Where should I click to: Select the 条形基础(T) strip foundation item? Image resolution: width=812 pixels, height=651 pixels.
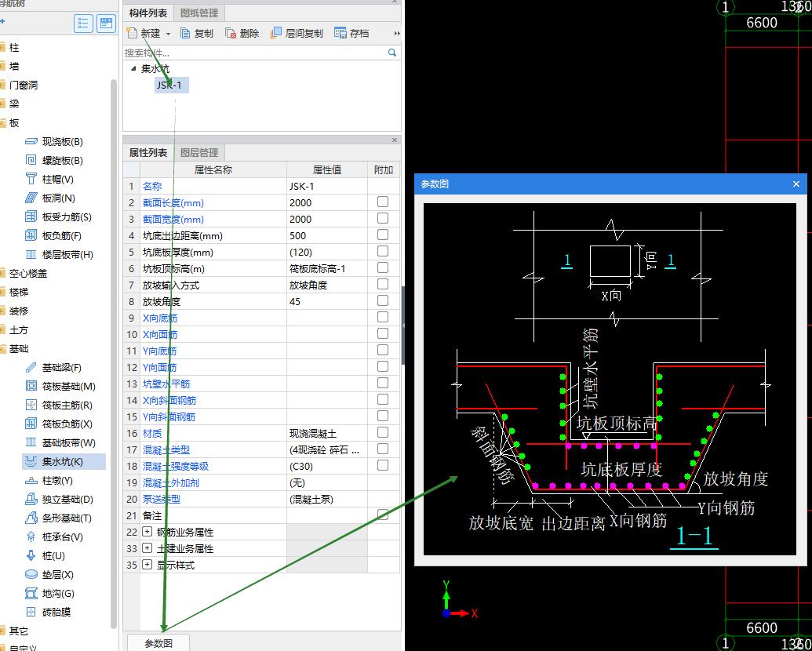tap(59, 518)
